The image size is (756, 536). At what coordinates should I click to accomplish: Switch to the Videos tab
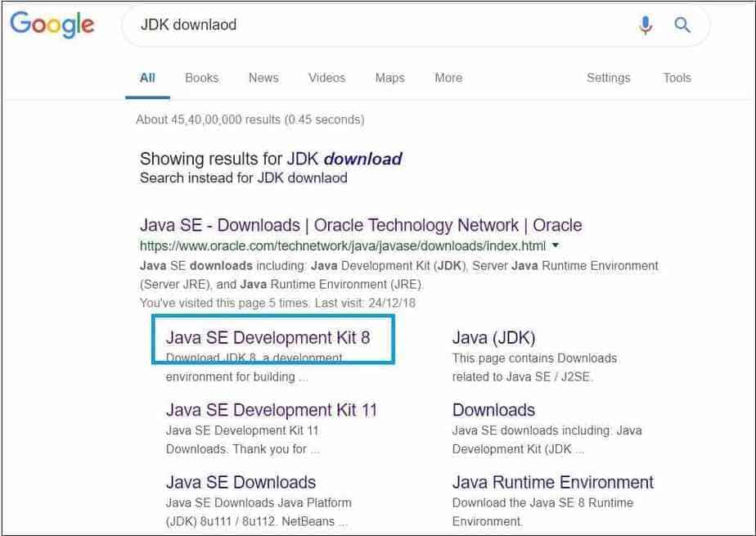326,78
